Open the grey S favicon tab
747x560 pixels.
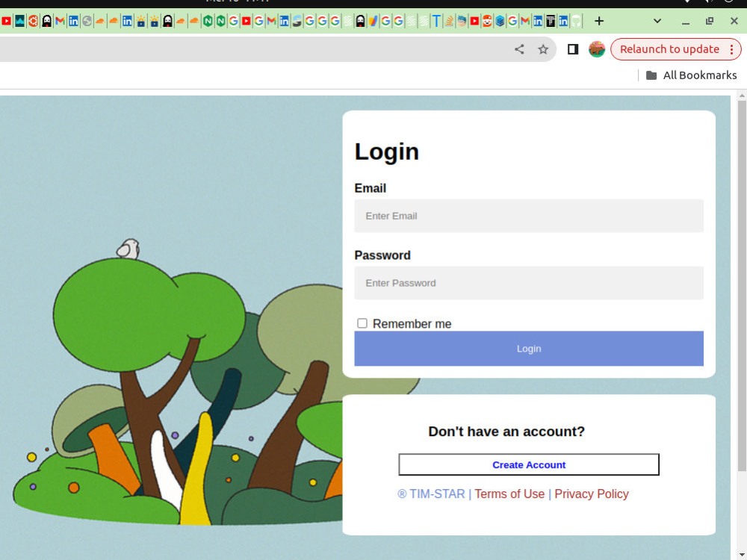point(297,21)
